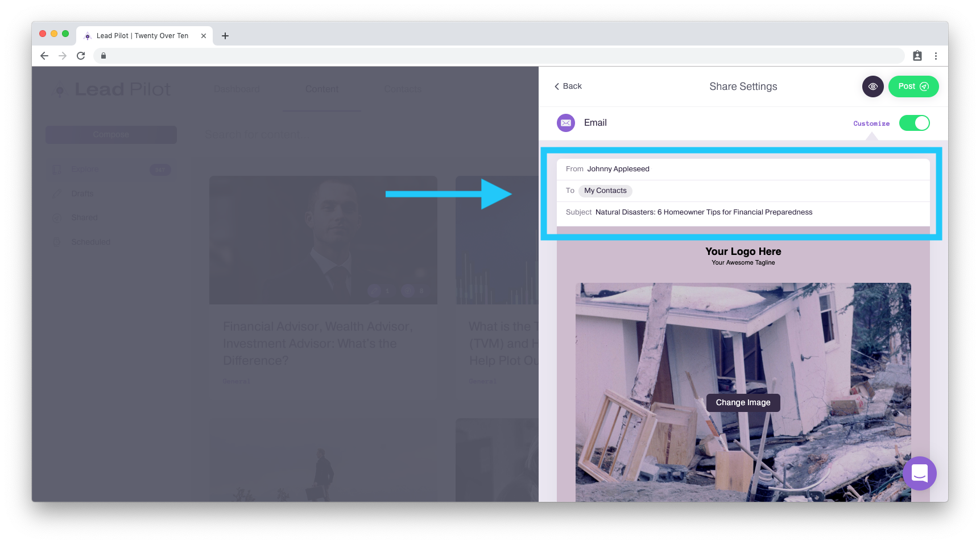Click the browser forward arrow
This screenshot has width=980, height=544.
click(63, 56)
